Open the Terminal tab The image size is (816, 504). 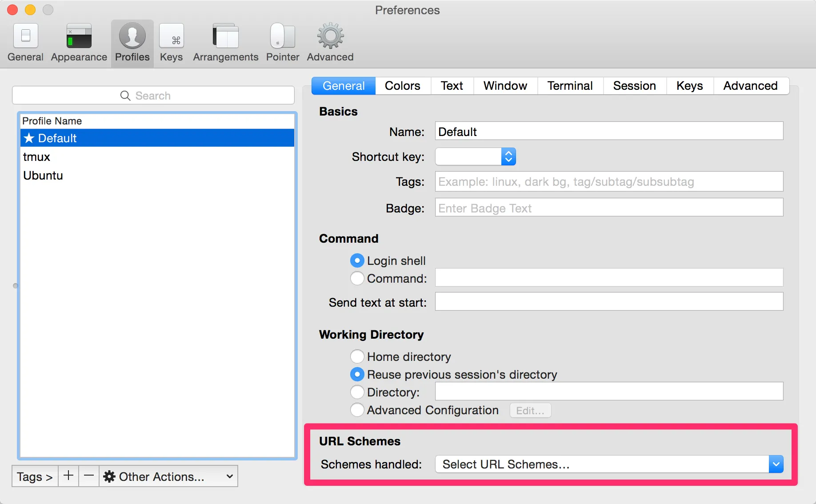coord(570,85)
